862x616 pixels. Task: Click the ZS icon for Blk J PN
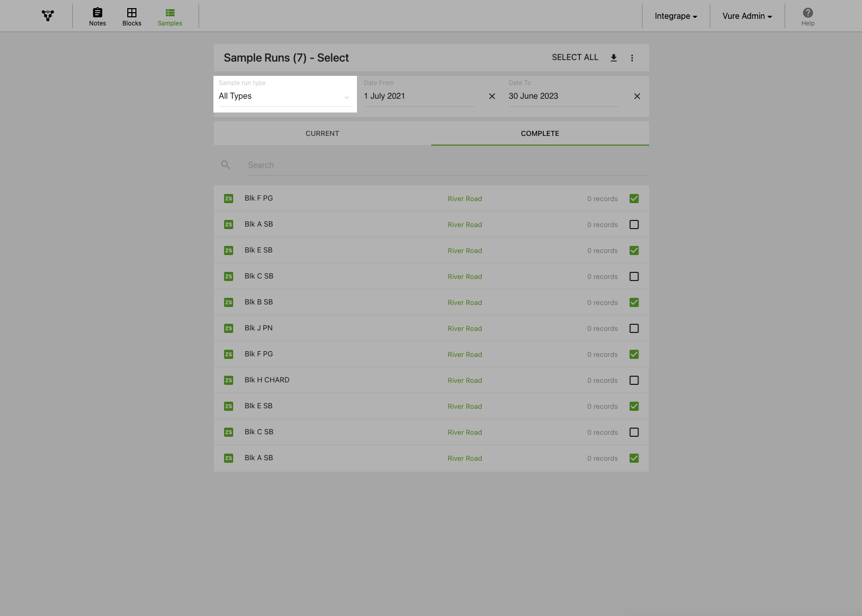[229, 328]
